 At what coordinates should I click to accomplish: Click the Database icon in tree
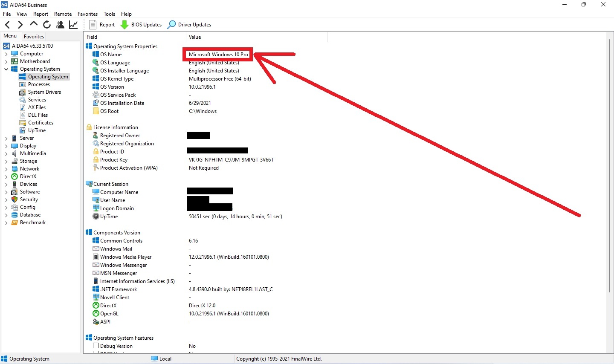14,215
